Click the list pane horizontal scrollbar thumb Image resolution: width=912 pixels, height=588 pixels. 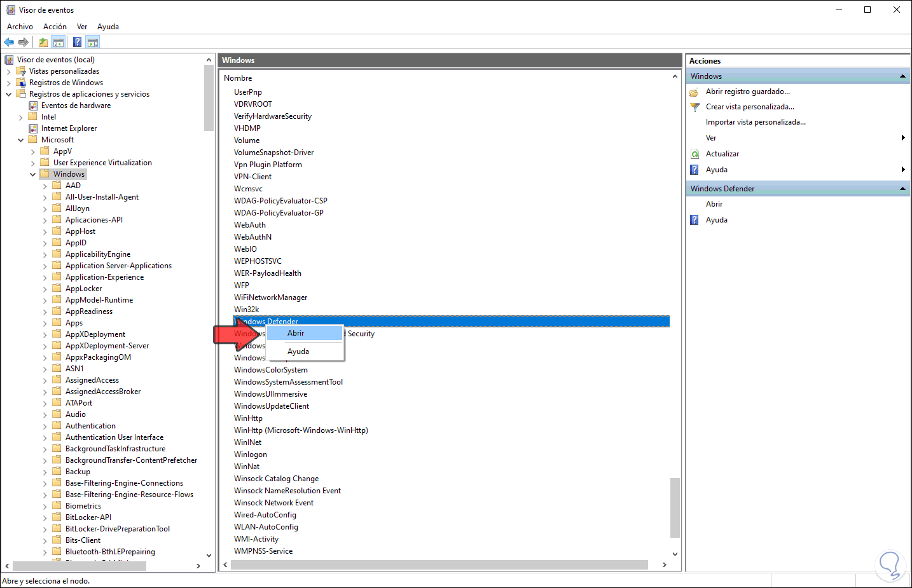coord(439,565)
